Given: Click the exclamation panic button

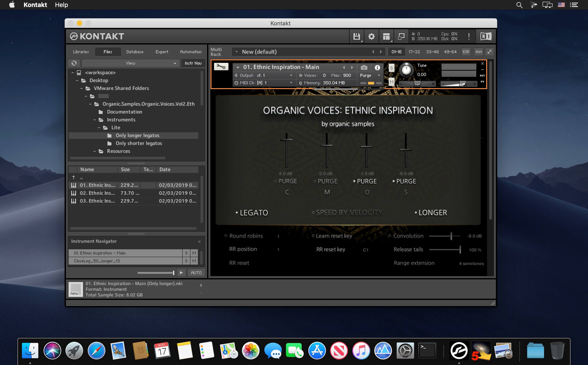Looking at the screenshot, I should [x=469, y=36].
